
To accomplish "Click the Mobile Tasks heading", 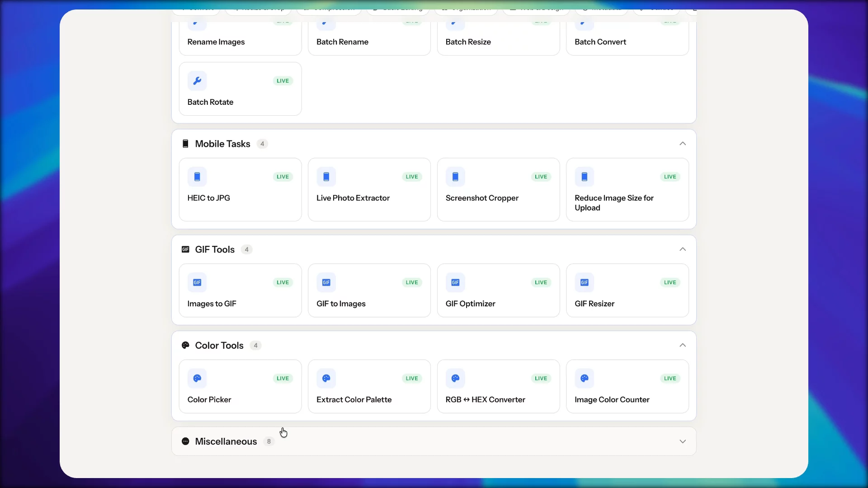I will coord(222,144).
